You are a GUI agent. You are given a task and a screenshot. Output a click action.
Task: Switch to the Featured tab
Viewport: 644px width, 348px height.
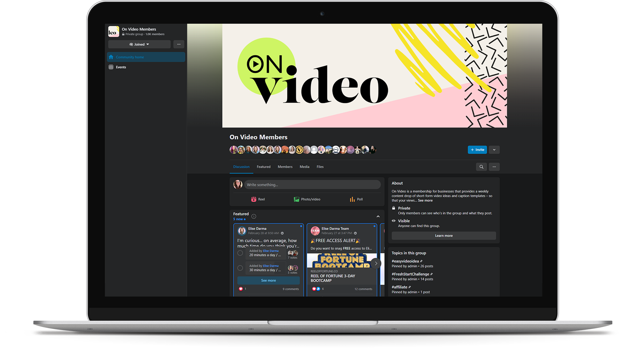pos(264,167)
